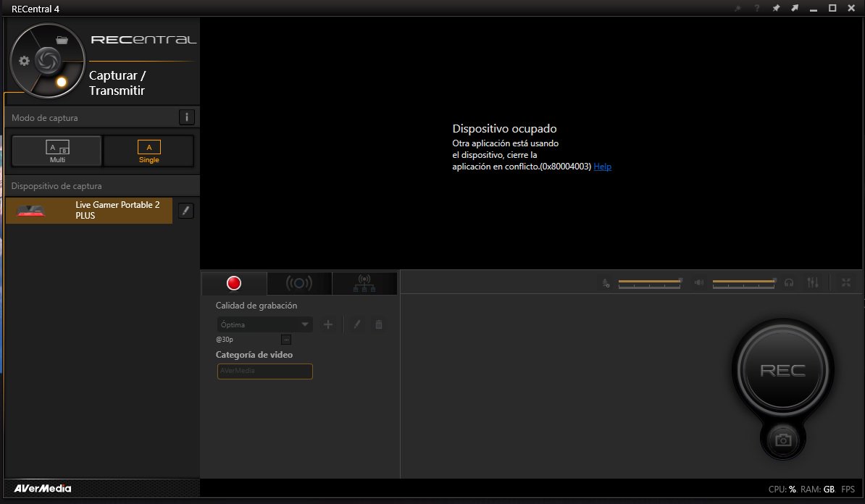Adjust the speaker volume slider
Screen dimensions: 865x504
click(x=744, y=283)
